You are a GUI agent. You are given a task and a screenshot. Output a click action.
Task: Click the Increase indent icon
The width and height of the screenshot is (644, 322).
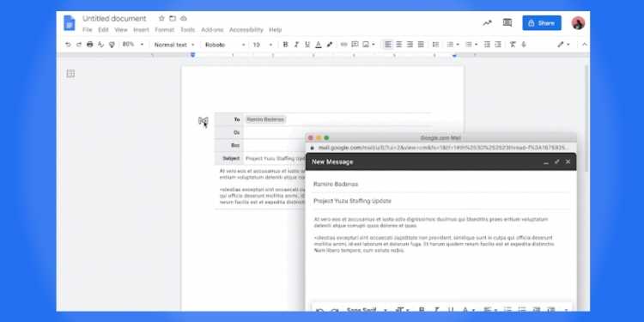(498, 45)
